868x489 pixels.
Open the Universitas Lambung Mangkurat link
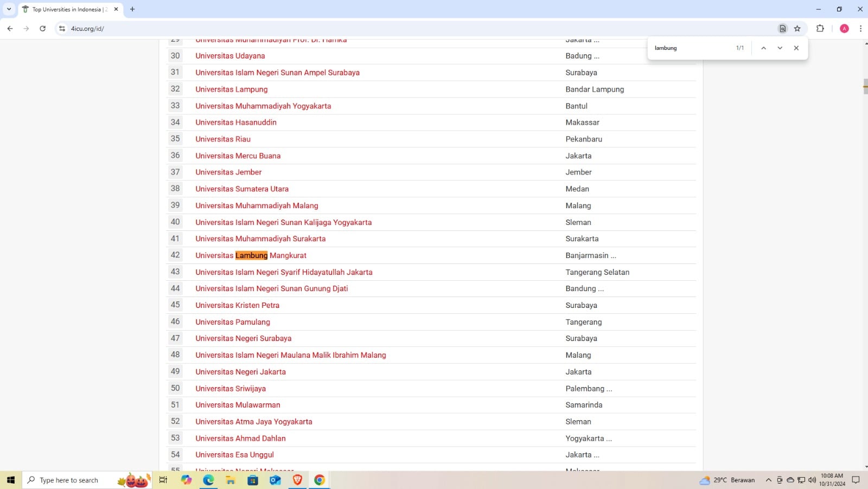251,255
